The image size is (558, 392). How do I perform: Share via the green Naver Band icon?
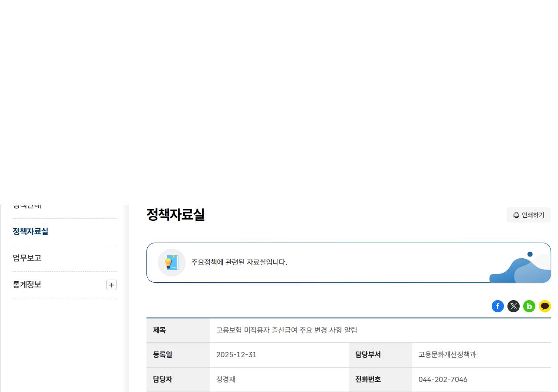tap(529, 306)
